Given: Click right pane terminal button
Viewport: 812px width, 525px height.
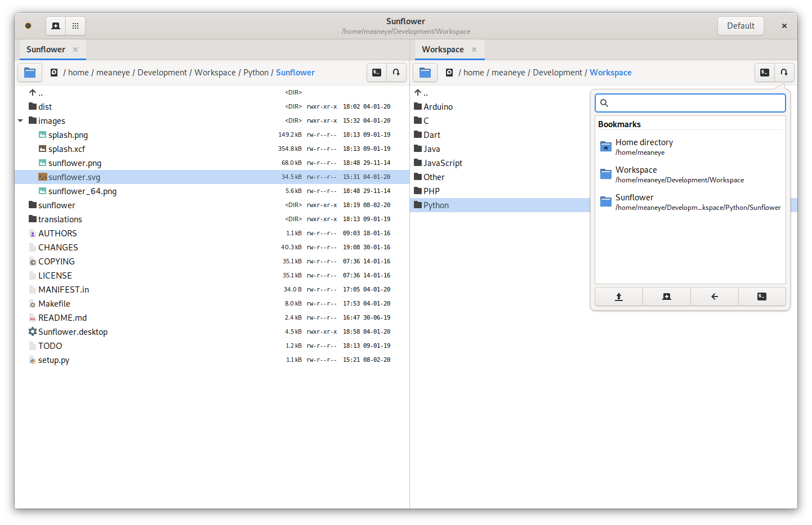Looking at the screenshot, I should pos(764,73).
